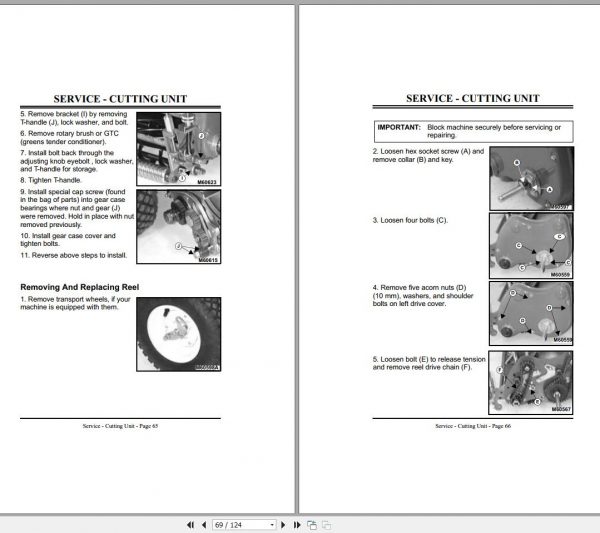The image size is (600, 533).
Task: Go to the next page
Action: (x=283, y=525)
